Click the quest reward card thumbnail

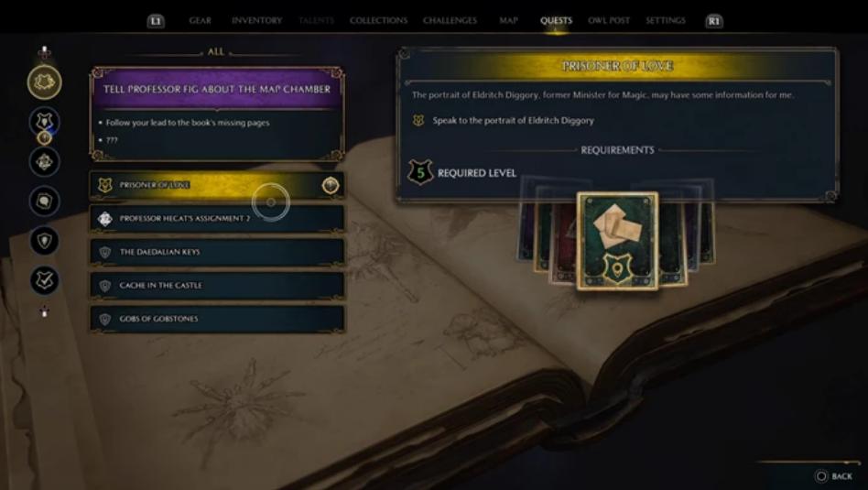[x=617, y=241]
